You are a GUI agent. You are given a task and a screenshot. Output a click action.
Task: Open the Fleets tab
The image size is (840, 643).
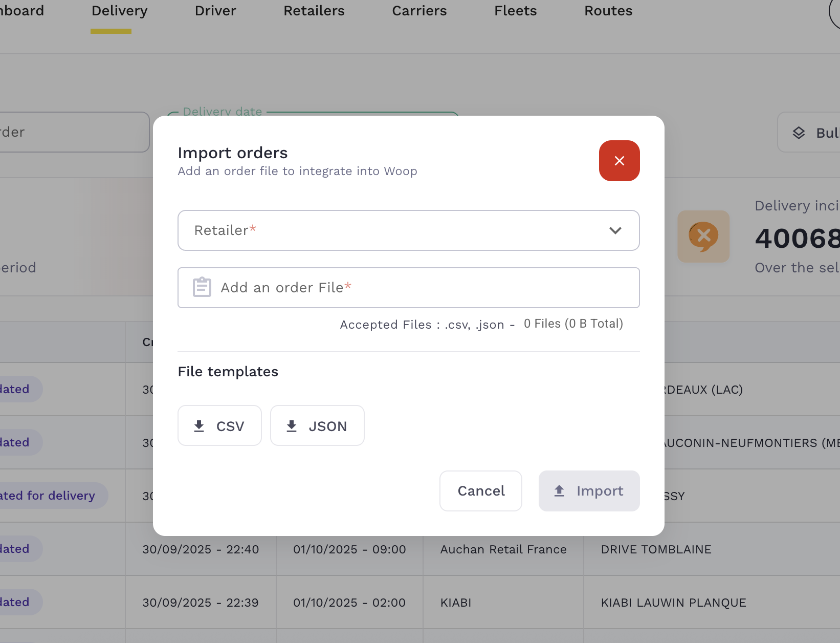tap(515, 11)
